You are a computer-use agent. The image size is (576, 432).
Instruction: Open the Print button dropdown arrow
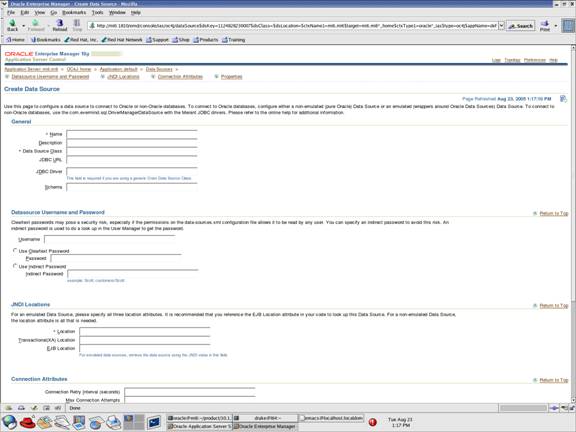tap(555, 26)
